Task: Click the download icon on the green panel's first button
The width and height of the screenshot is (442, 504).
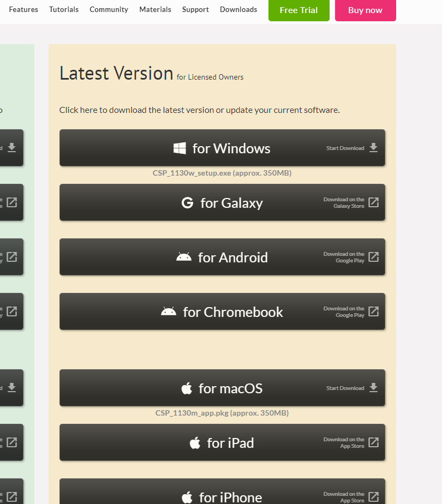Action: coord(12,147)
